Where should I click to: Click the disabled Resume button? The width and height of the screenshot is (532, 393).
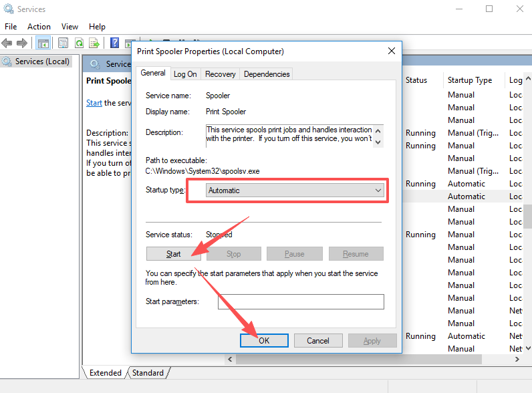tap(356, 254)
